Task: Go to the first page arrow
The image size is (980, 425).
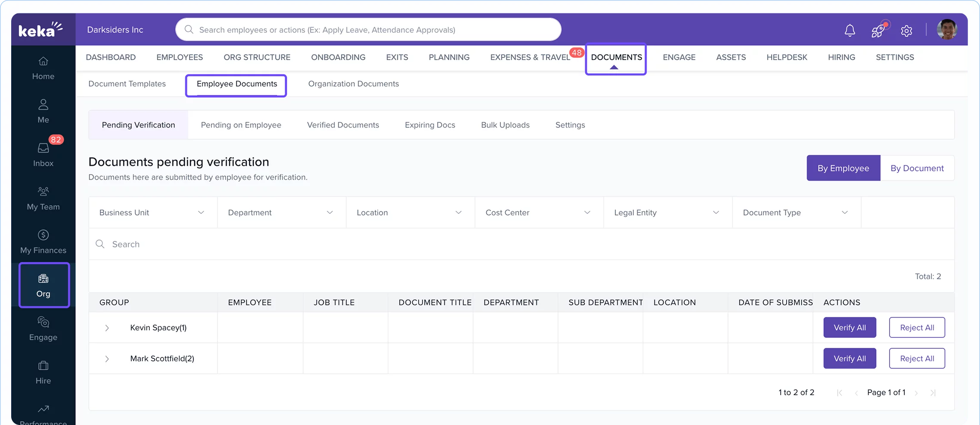Action: pyautogui.click(x=840, y=393)
